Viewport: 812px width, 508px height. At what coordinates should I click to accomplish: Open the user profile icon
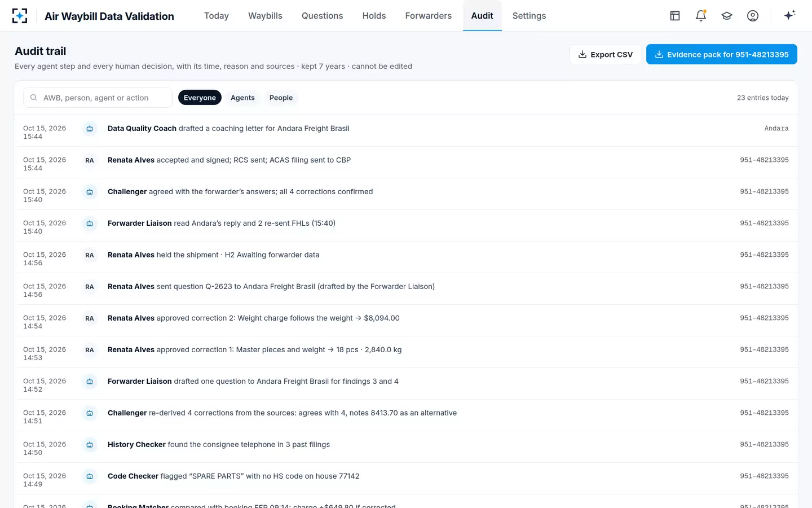753,16
